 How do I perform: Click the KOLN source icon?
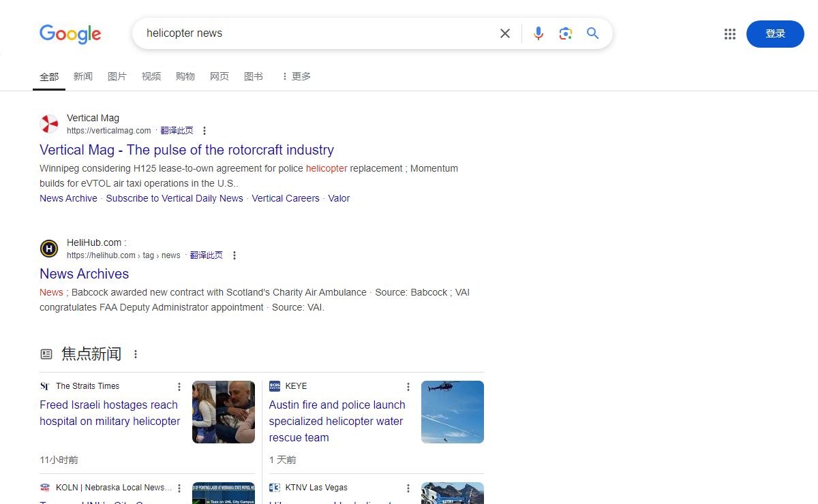click(45, 488)
